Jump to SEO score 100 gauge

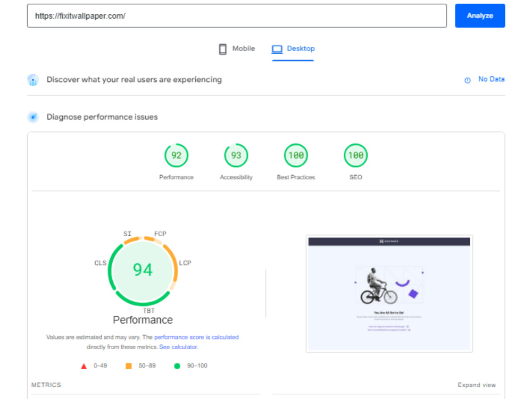coord(355,155)
